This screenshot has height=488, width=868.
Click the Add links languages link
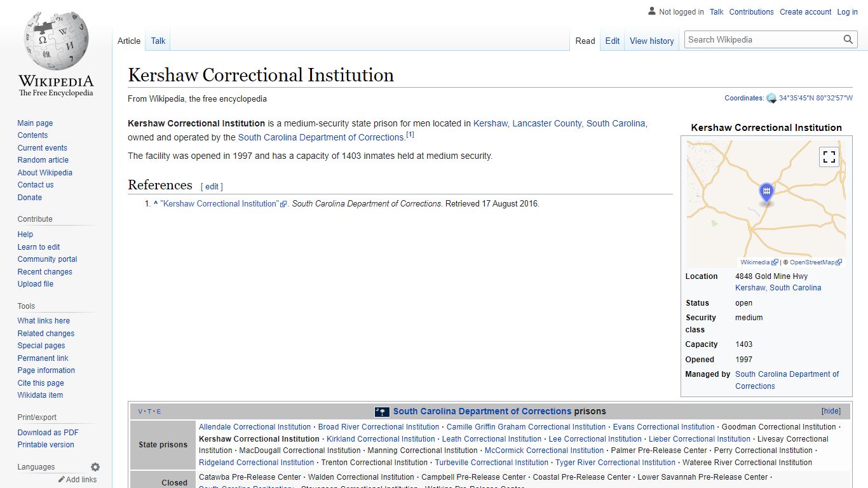[x=81, y=480]
